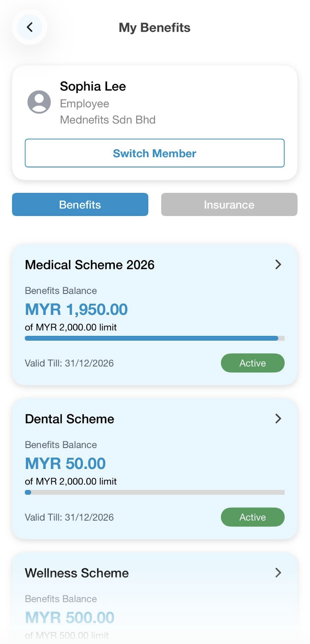Open Dental Scheme details chevron

coord(278,419)
